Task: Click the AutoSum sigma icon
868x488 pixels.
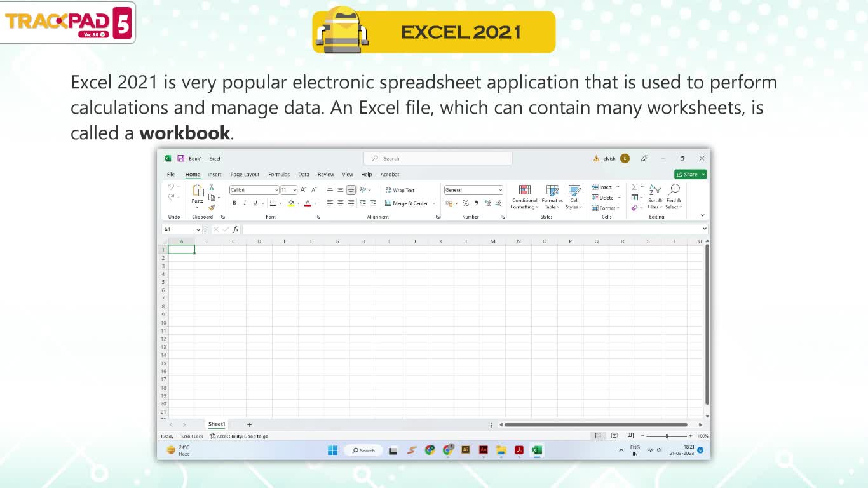Action: 635,187
